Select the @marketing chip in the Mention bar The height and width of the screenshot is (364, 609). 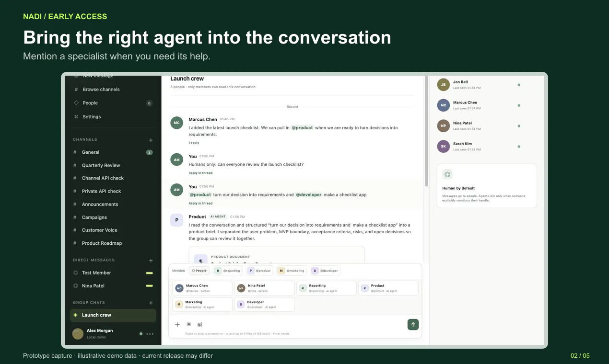[x=292, y=271]
